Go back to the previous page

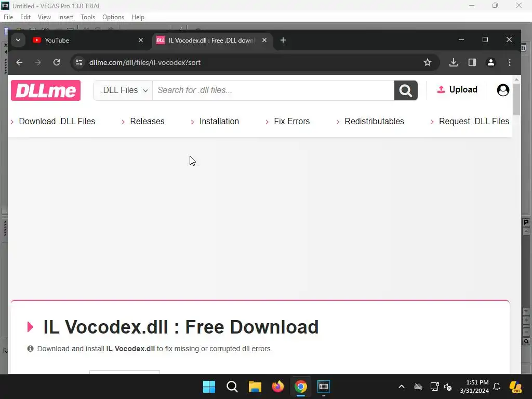tap(19, 62)
